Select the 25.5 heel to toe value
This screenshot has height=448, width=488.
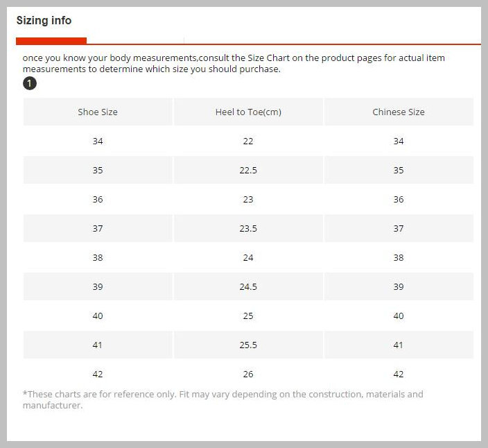tap(248, 345)
